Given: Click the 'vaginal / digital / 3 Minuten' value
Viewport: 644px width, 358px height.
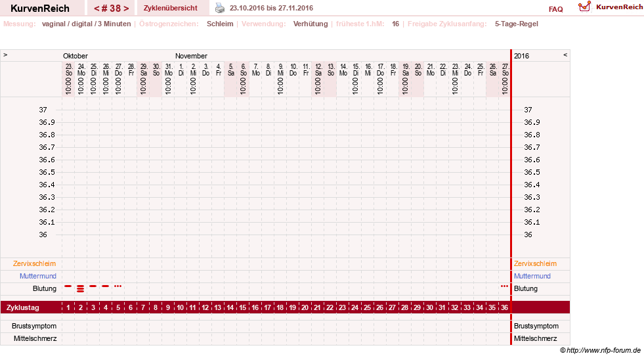Looking at the screenshot, I should coord(86,24).
